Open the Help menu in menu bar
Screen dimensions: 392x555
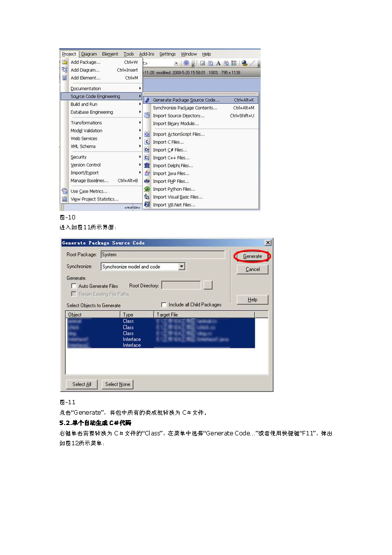[x=206, y=54]
